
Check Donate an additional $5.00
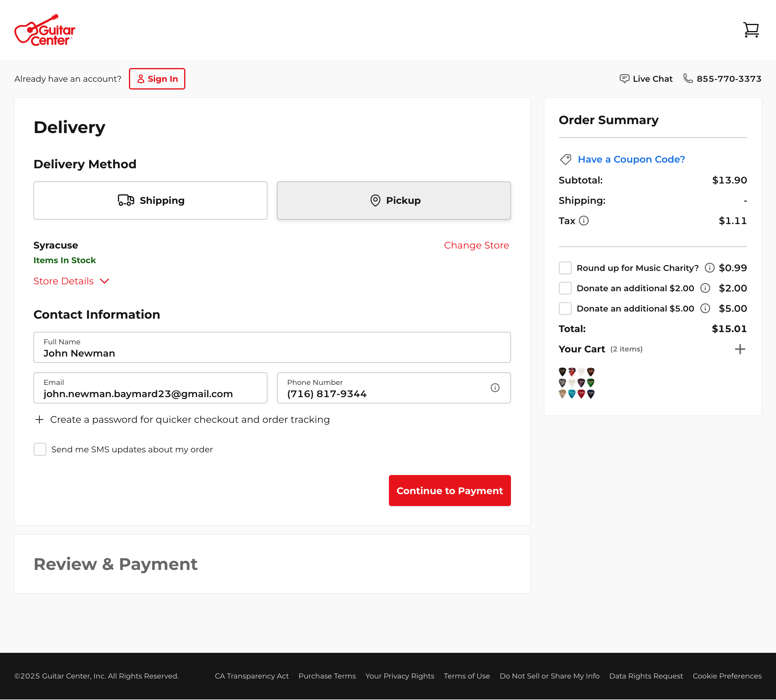pos(565,308)
